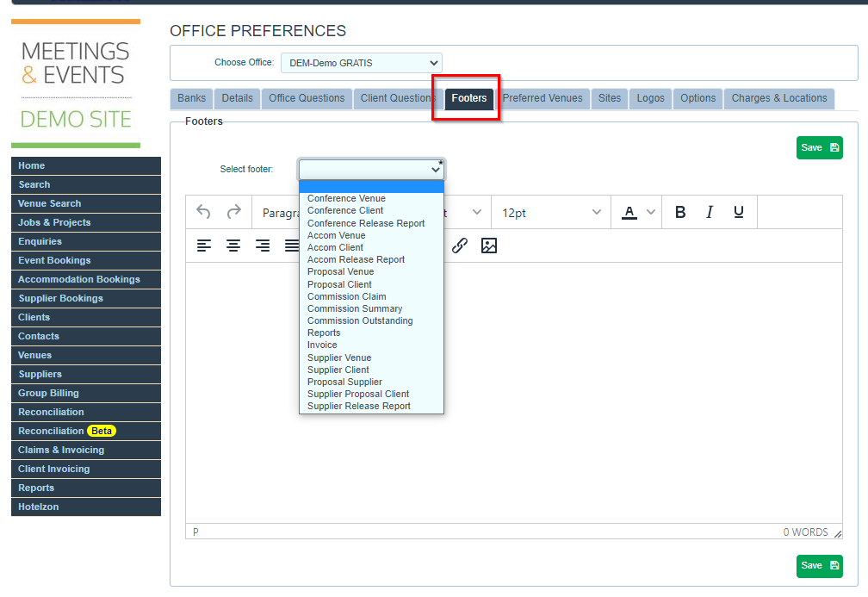Select Invoice footer option
The image size is (868, 597).
point(371,345)
